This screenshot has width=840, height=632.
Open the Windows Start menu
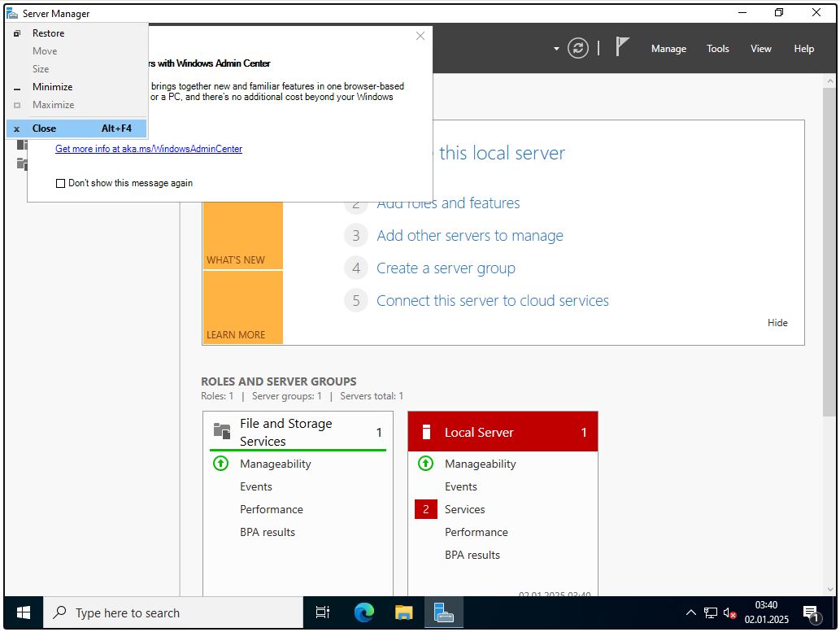(24, 612)
